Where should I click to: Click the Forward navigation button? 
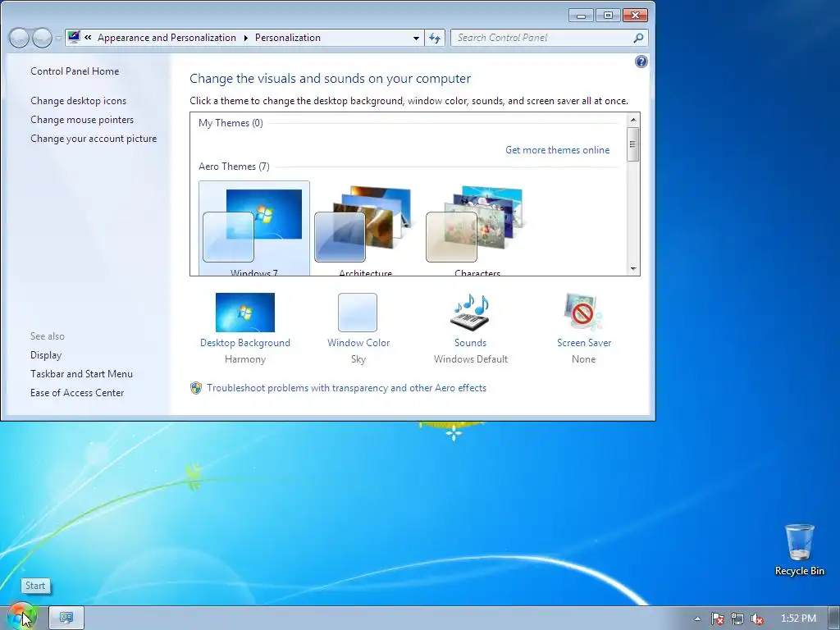coord(42,38)
